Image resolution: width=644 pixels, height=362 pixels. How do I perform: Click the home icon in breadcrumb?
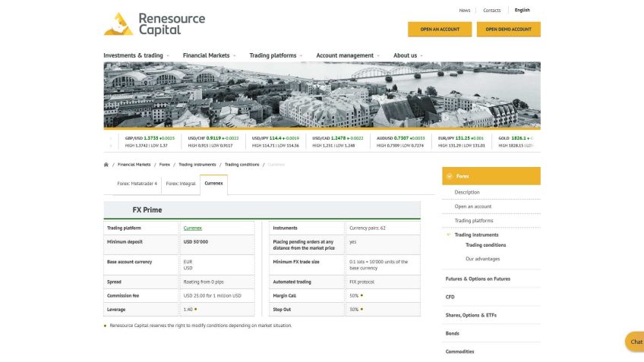[106, 164]
